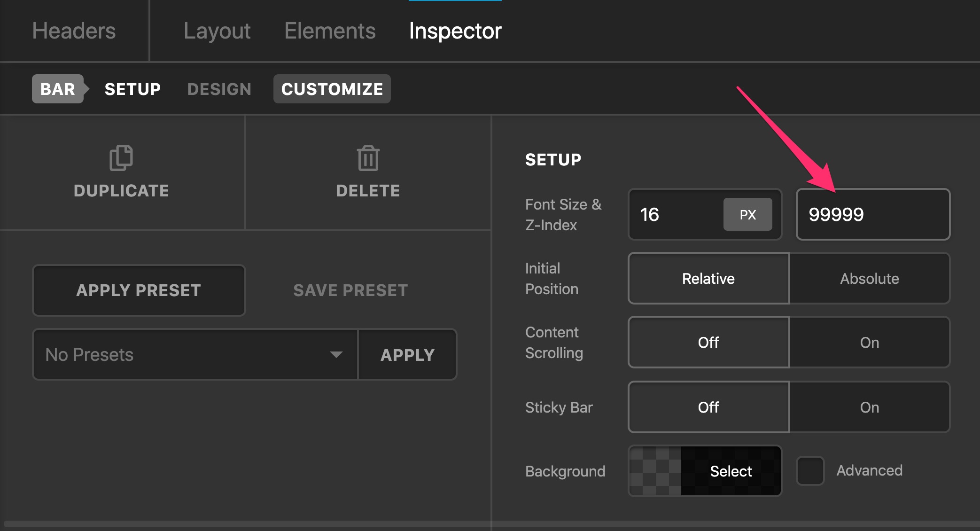The width and height of the screenshot is (980, 531).
Task: Click the DUPLICATE label text
Action: coord(121,191)
